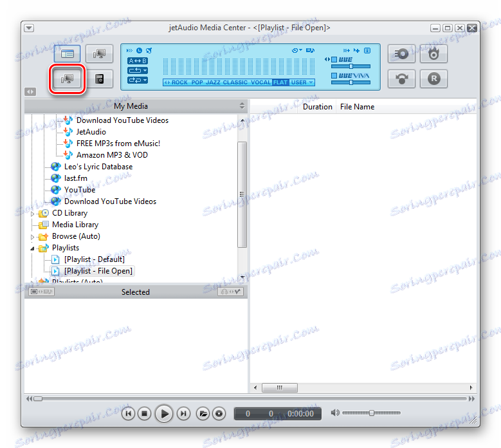The width and height of the screenshot is (501, 448).
Task: Select the CLASSIC equalizer preset
Action: 235,82
